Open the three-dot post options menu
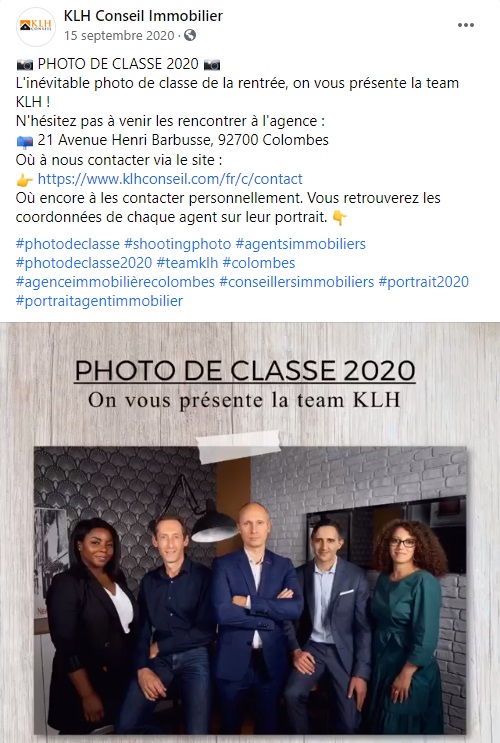 click(x=465, y=25)
